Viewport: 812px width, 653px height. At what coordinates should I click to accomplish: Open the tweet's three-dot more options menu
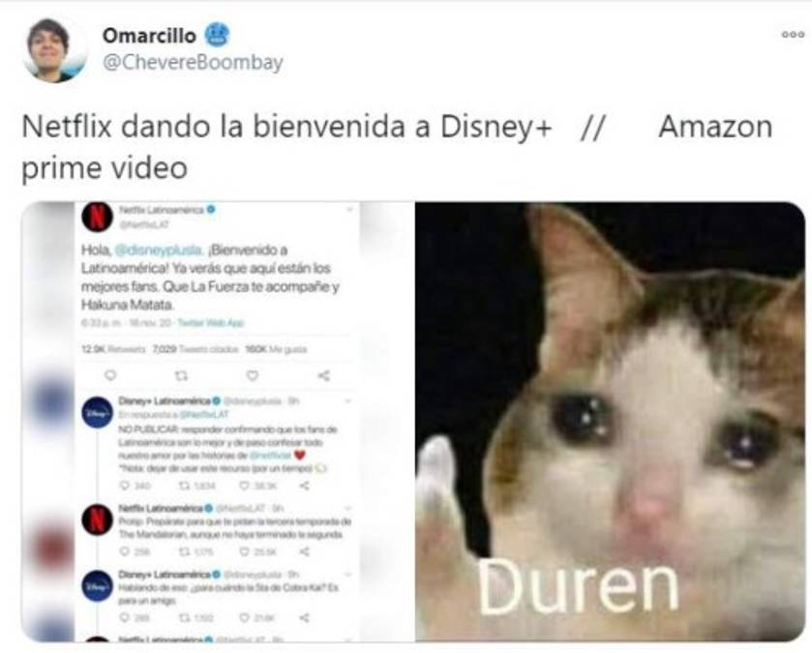pos(793,35)
